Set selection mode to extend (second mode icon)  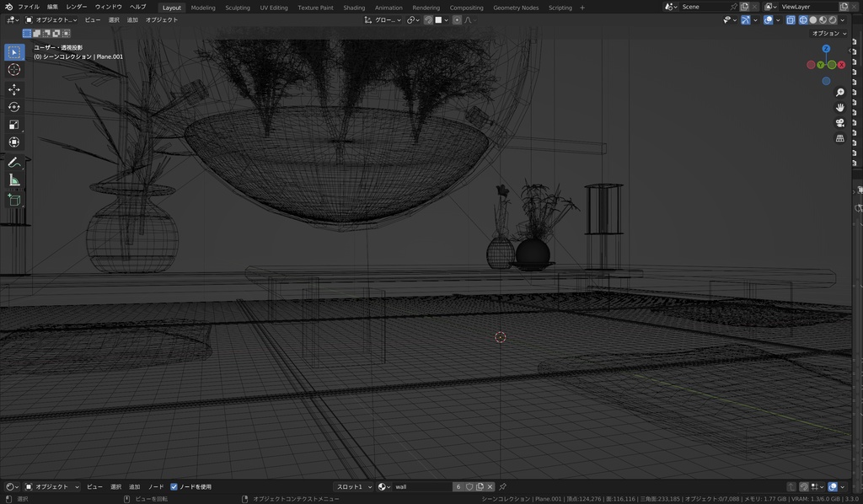tap(36, 34)
